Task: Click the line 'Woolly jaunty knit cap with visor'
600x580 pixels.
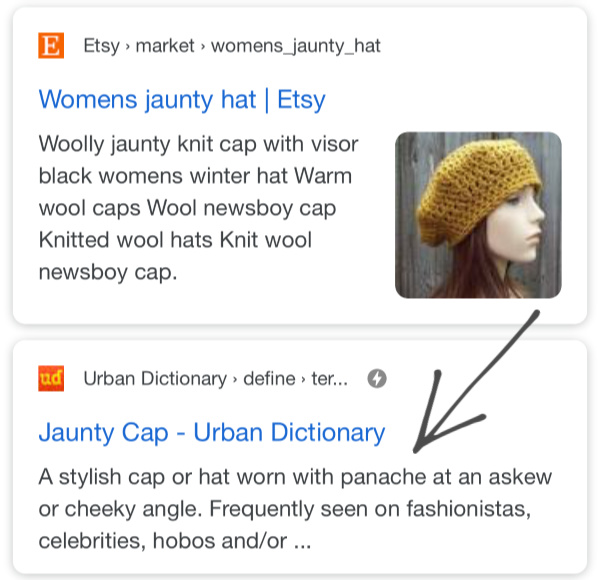Action: point(199,145)
